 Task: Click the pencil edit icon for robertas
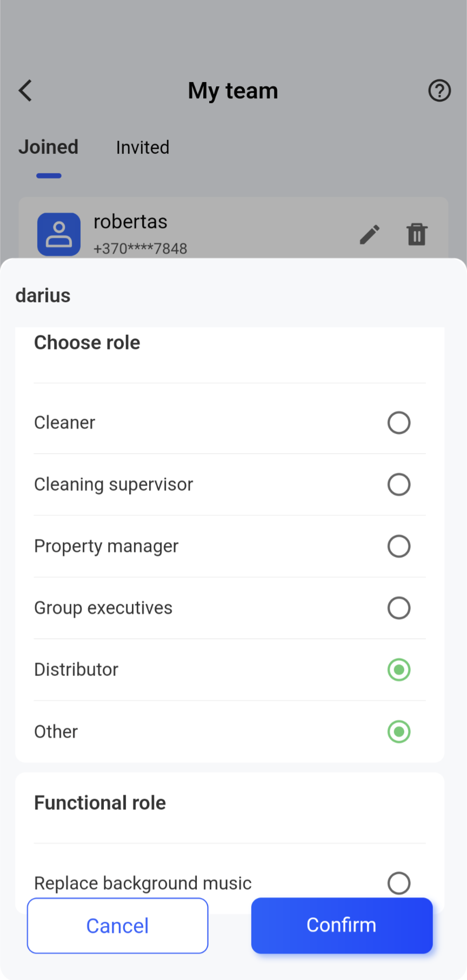(x=370, y=234)
